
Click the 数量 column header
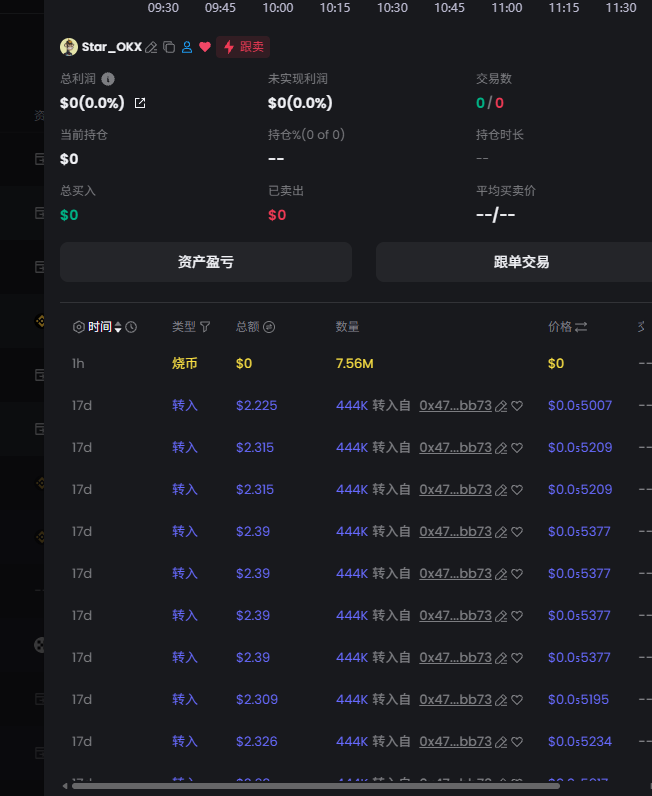click(347, 327)
